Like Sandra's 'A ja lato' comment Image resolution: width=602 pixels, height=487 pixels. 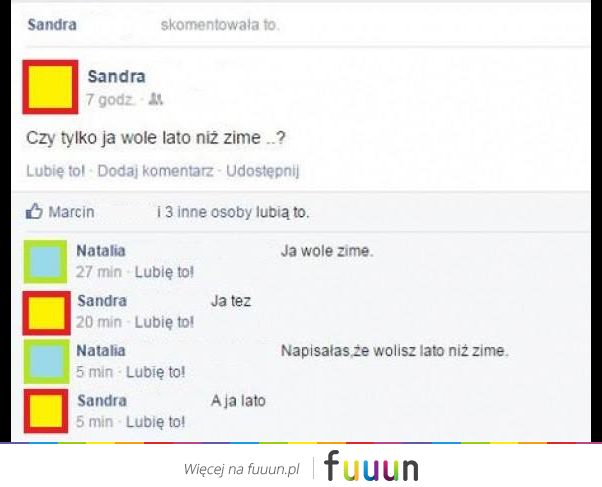155,422
